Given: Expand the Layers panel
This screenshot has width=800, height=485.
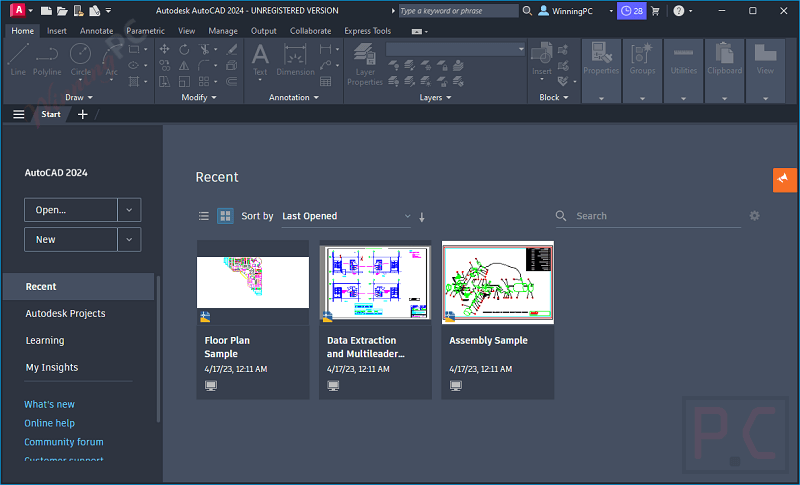Looking at the screenshot, I should coord(435,97).
